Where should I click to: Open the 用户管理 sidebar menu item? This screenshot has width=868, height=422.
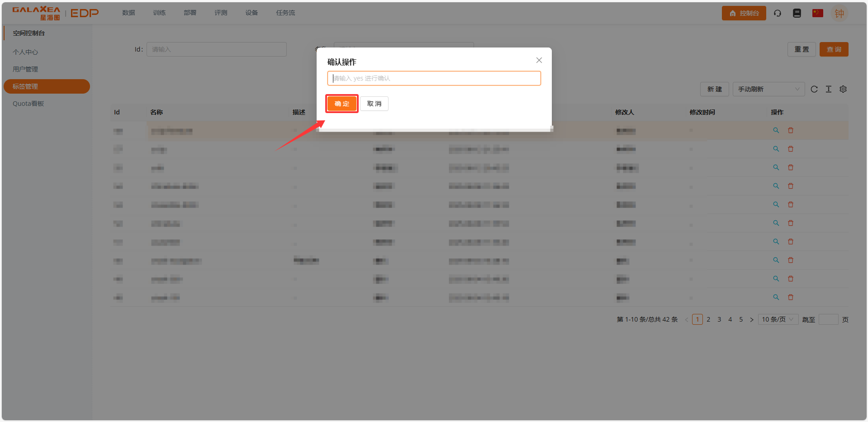pos(25,69)
